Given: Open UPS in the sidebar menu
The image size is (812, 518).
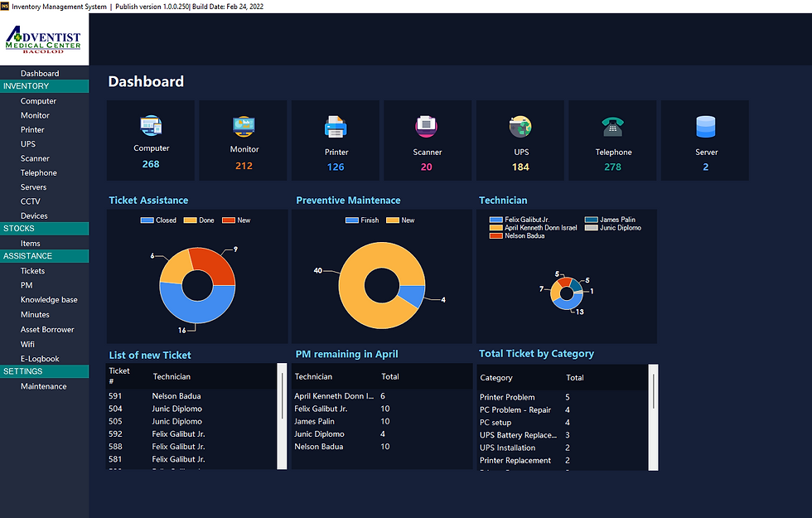Looking at the screenshot, I should point(28,144).
